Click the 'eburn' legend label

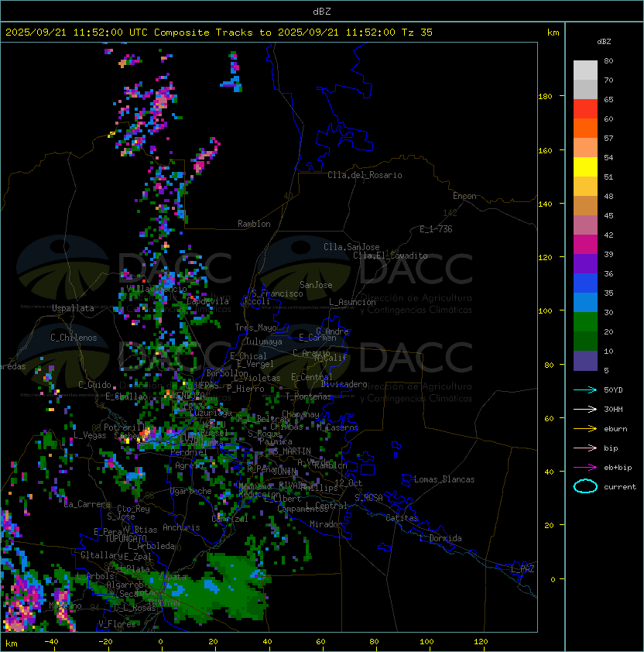coord(615,429)
